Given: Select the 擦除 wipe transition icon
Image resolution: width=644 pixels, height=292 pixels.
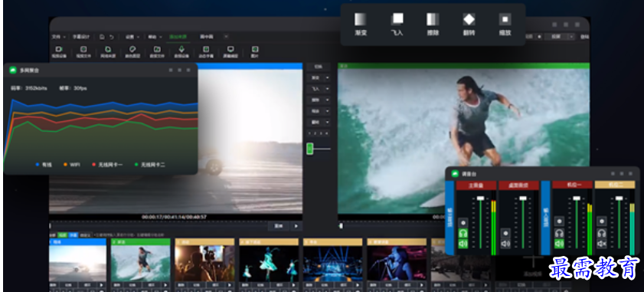Looking at the screenshot, I should 433,19.
